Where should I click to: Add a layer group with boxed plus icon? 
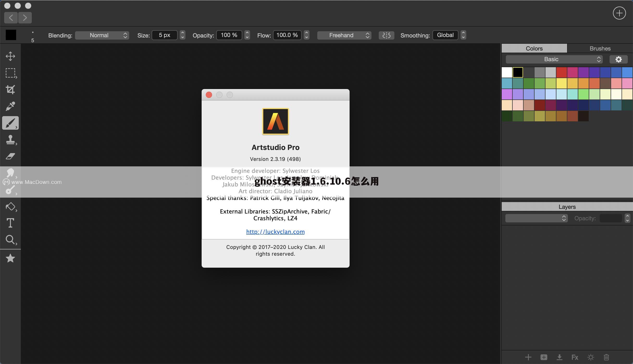[544, 357]
